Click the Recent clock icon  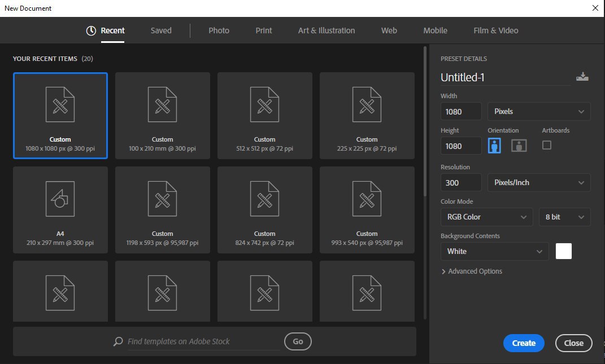click(91, 31)
